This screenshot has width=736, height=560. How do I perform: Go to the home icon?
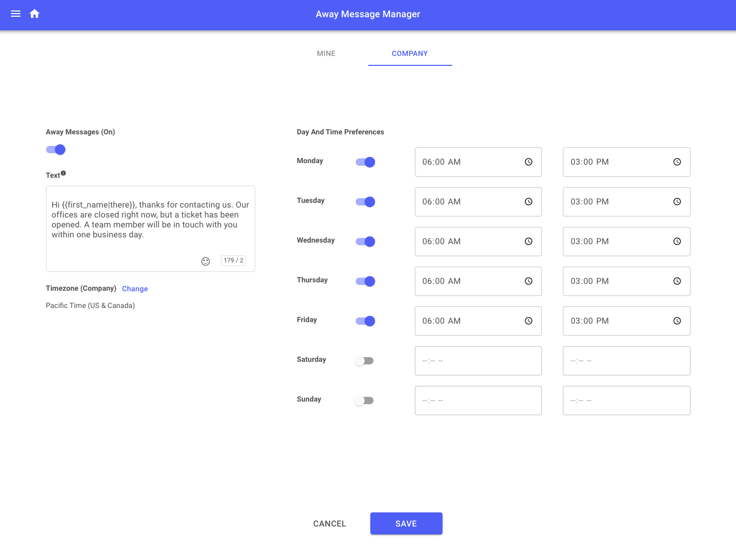[x=35, y=14]
